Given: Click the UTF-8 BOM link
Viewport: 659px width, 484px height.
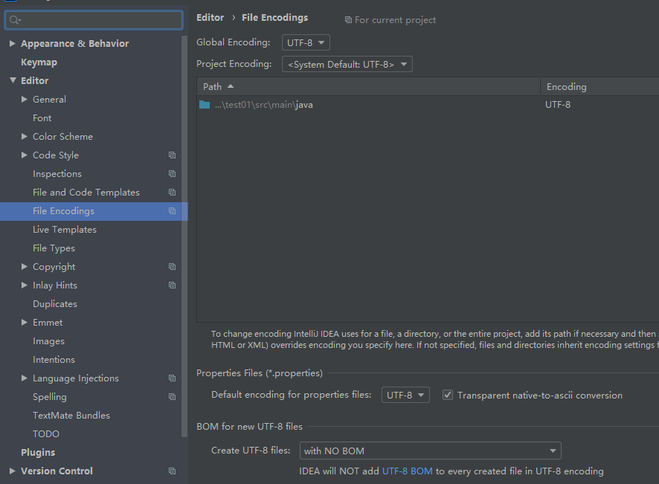Looking at the screenshot, I should 407,471.
